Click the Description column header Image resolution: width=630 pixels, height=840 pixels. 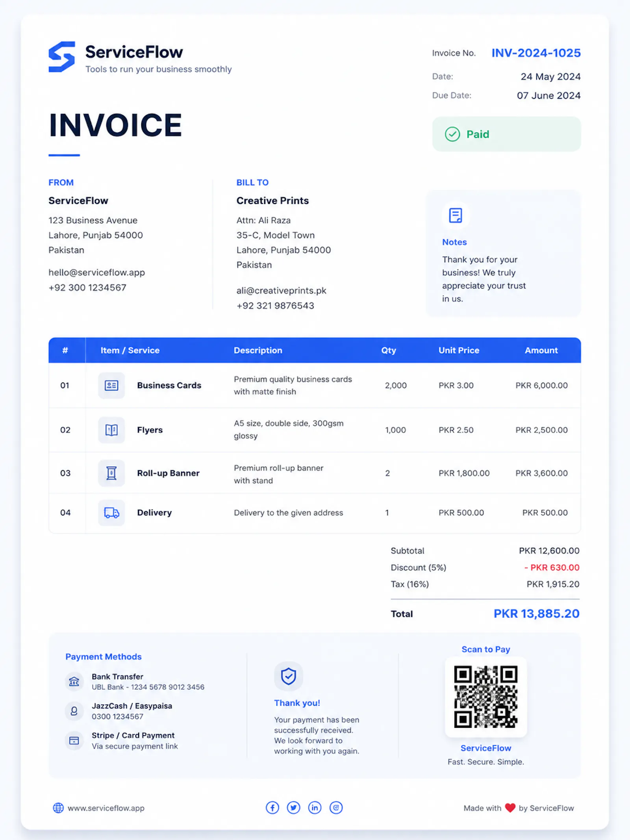(258, 350)
